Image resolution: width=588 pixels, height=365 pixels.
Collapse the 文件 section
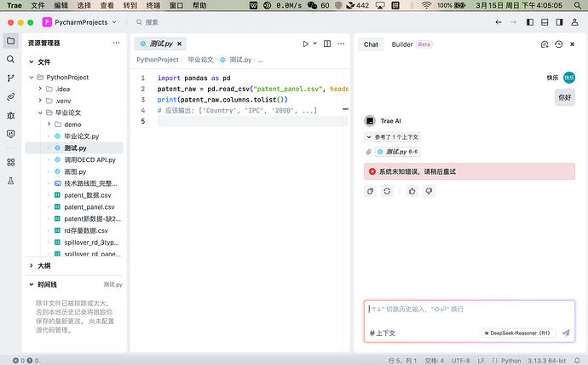(x=32, y=62)
